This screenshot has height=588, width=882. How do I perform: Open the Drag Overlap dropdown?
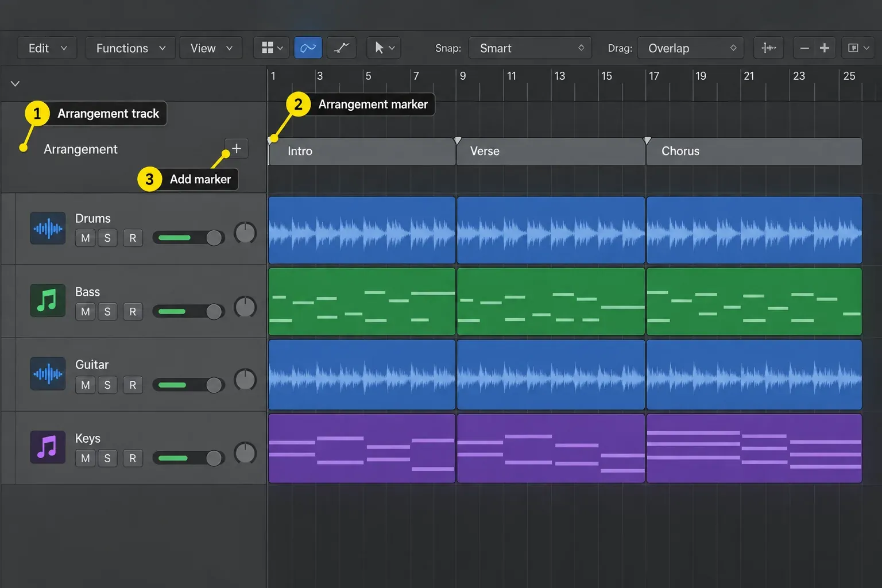[690, 48]
